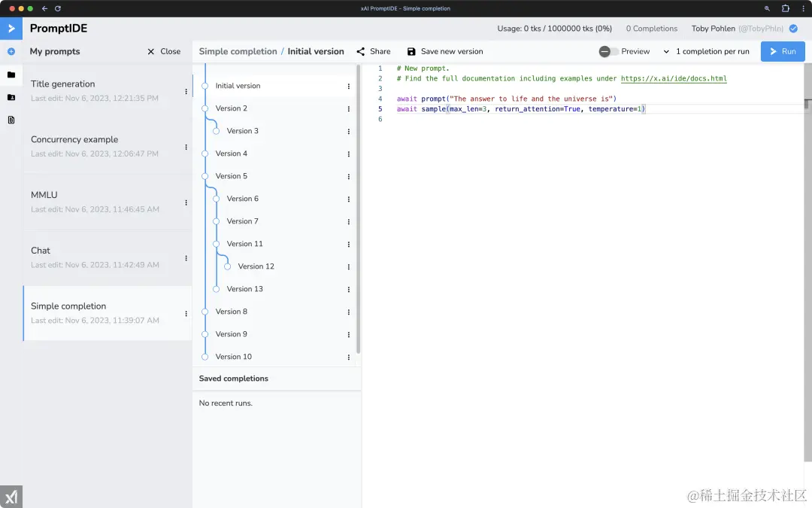Open options menu for MMLU prompt

pos(186,202)
